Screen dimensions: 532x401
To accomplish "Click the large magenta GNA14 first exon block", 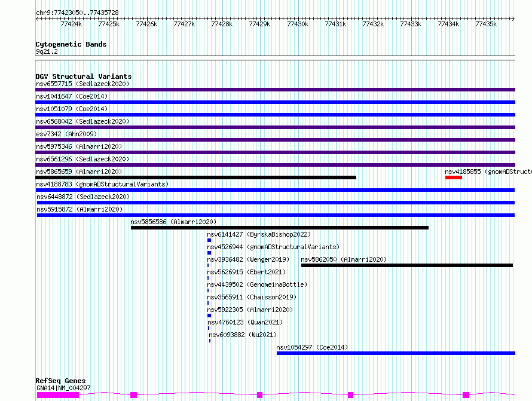I will (x=57, y=395).
